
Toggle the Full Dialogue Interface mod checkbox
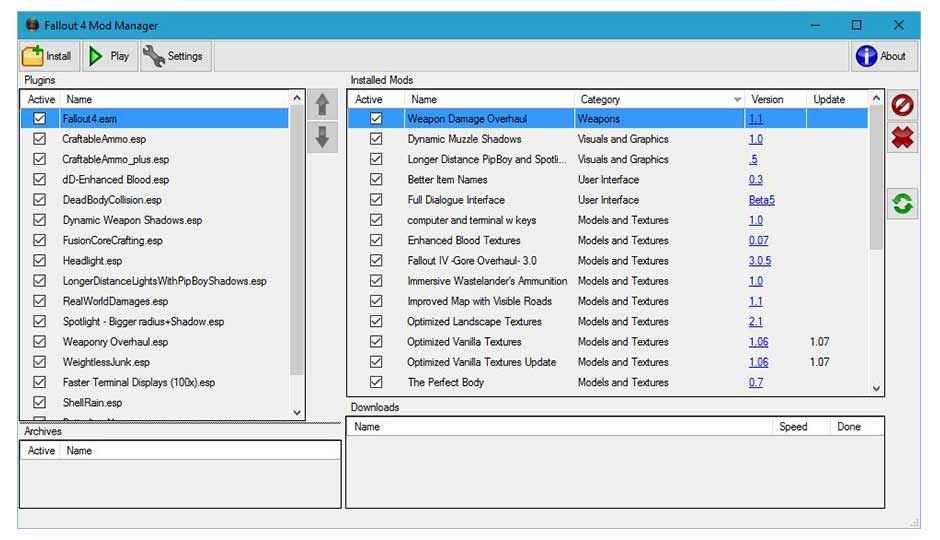(x=376, y=200)
